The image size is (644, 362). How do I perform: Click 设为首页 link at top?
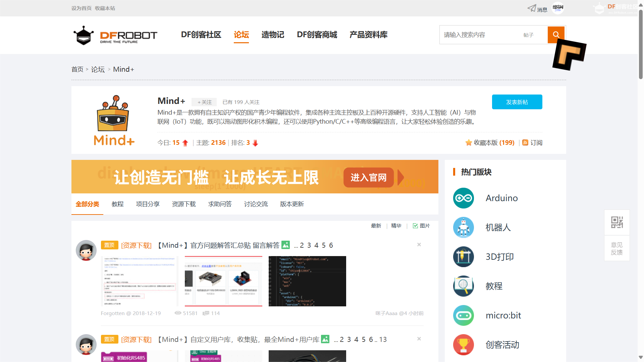pyautogui.click(x=81, y=8)
